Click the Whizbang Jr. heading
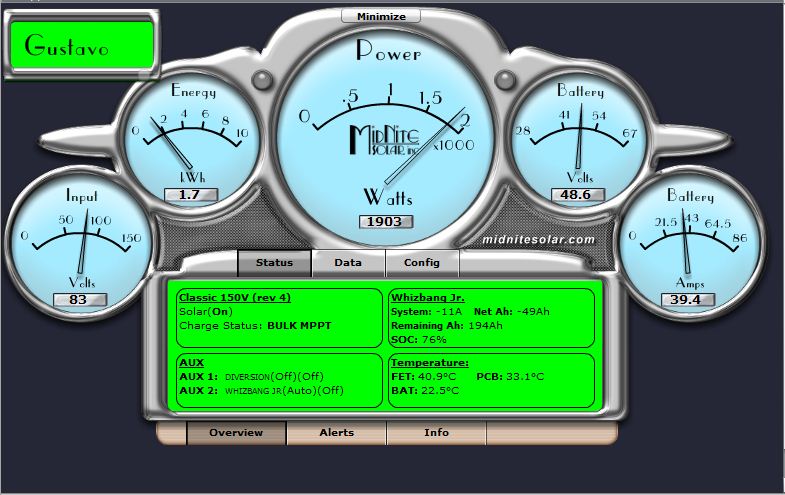This screenshot has width=785, height=495. pyautogui.click(x=428, y=297)
